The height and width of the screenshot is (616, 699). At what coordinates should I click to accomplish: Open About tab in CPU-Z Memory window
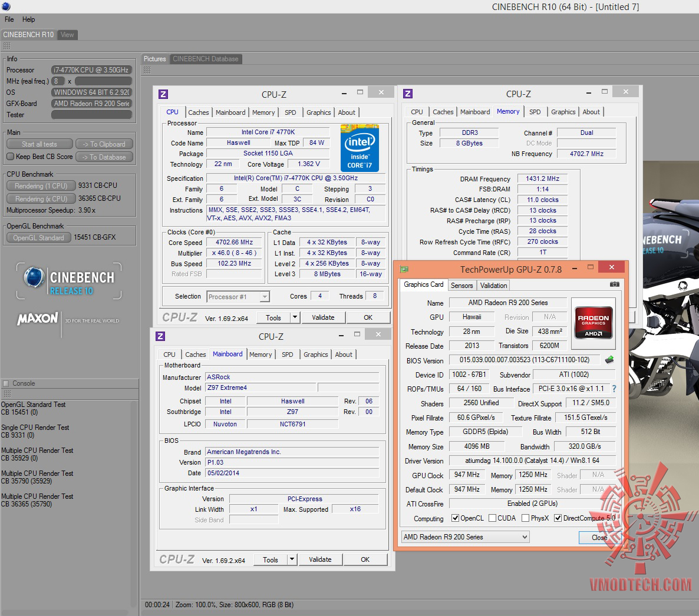591,112
